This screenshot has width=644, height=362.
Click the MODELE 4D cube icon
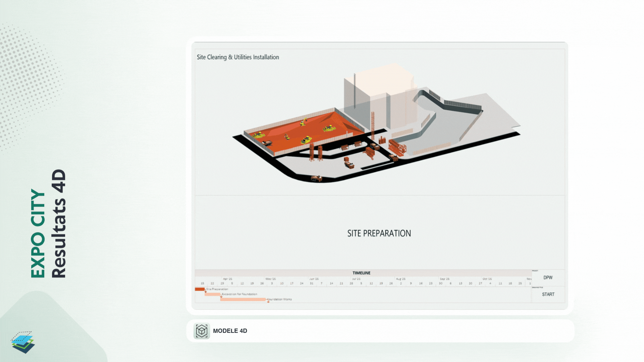click(x=202, y=331)
